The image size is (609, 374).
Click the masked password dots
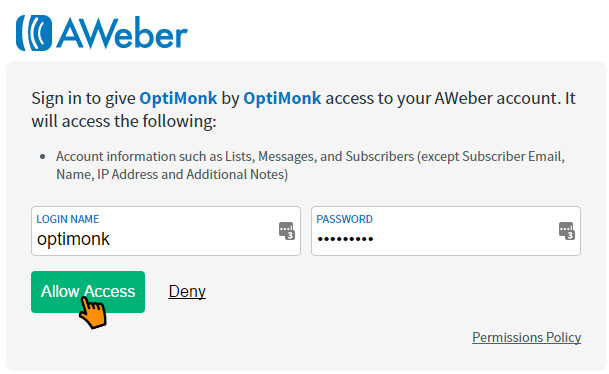coord(345,239)
